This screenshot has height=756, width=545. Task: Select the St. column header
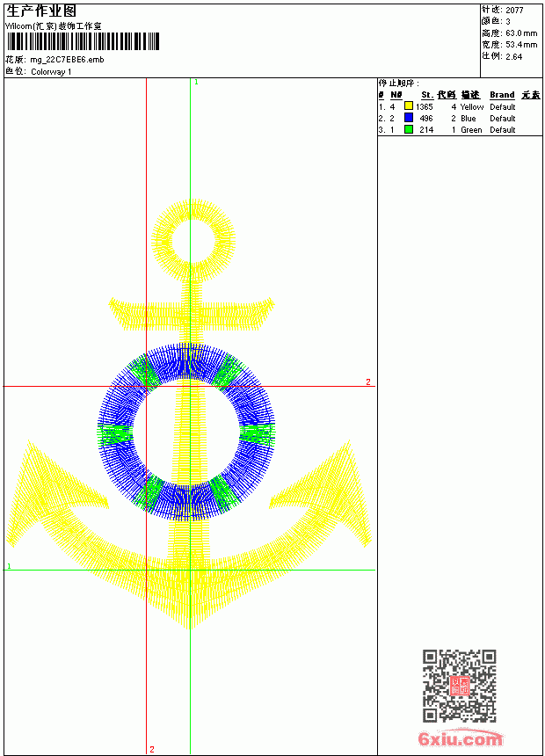[427, 95]
